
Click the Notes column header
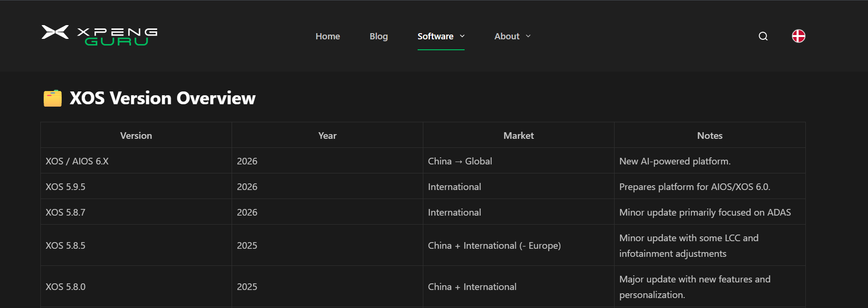(709, 136)
